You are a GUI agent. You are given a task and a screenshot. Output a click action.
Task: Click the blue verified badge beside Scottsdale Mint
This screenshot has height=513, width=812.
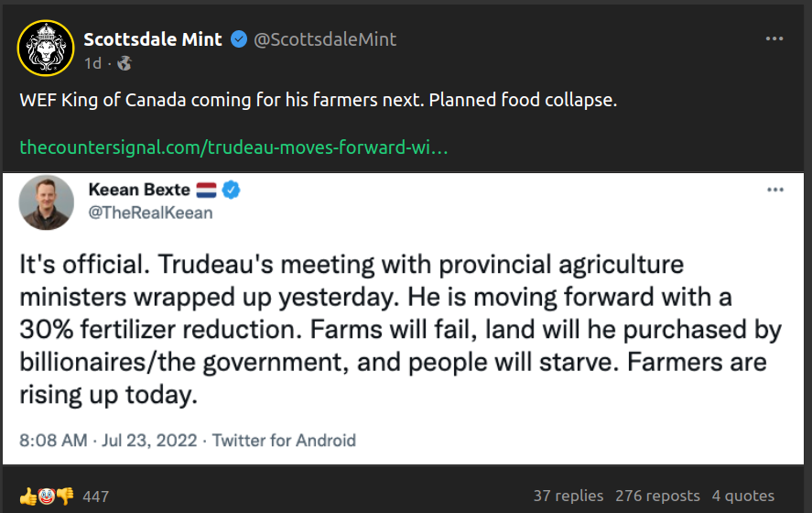238,39
